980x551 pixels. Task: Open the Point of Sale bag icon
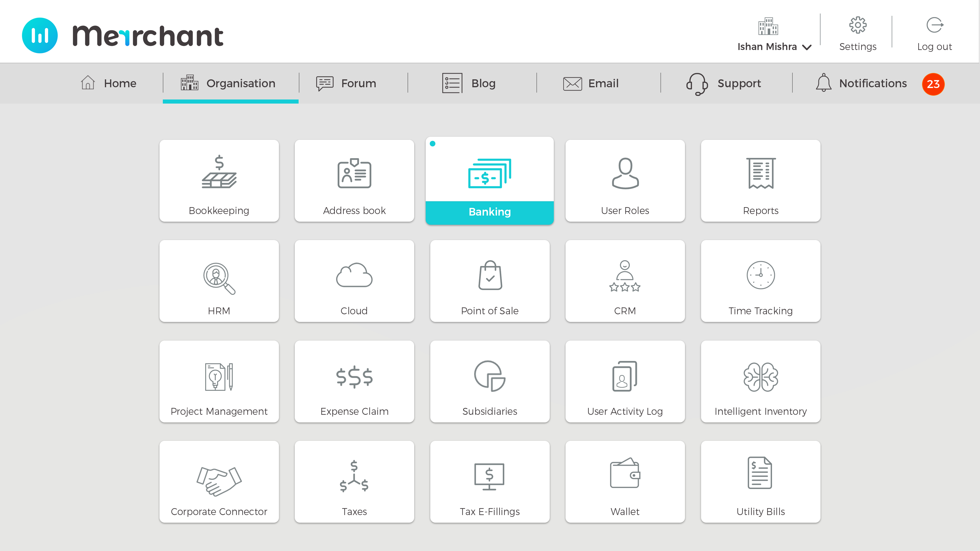click(490, 275)
